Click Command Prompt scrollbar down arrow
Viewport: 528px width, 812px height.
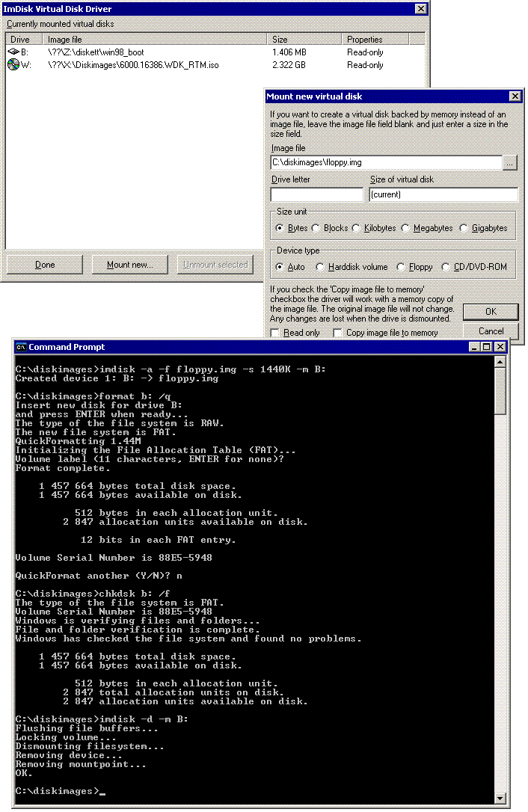[x=500, y=798]
